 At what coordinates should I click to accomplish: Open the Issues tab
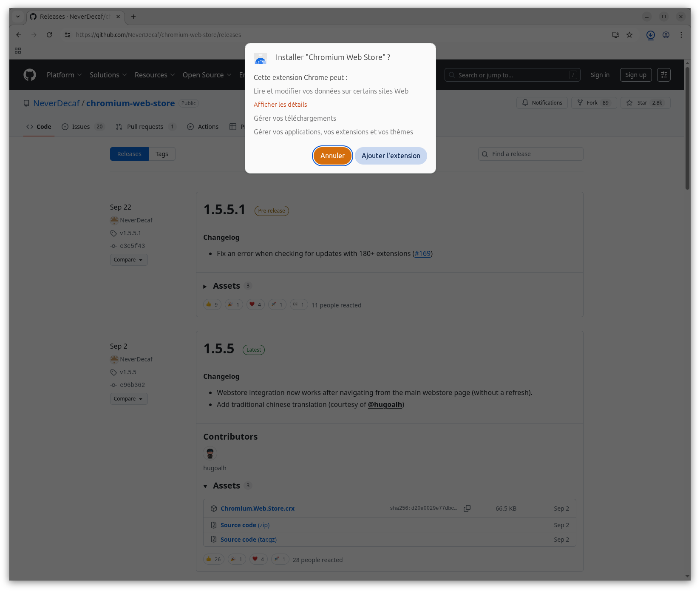pyautogui.click(x=81, y=127)
